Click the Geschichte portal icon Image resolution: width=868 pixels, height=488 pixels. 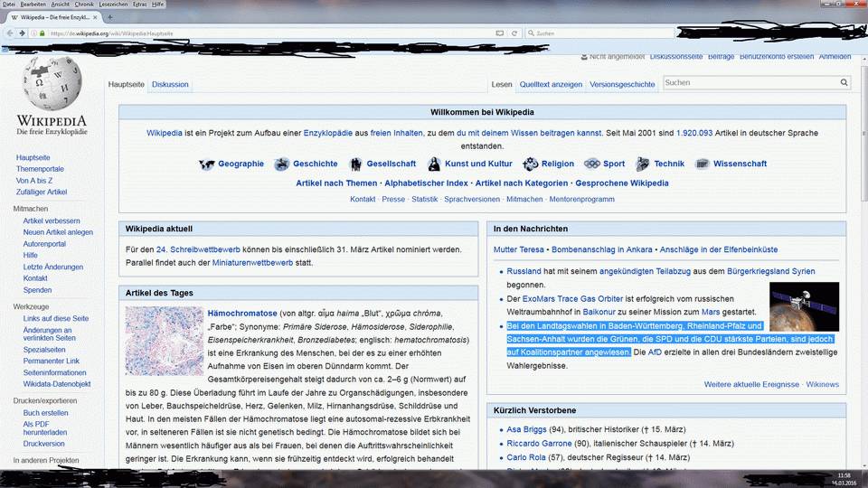[281, 164]
